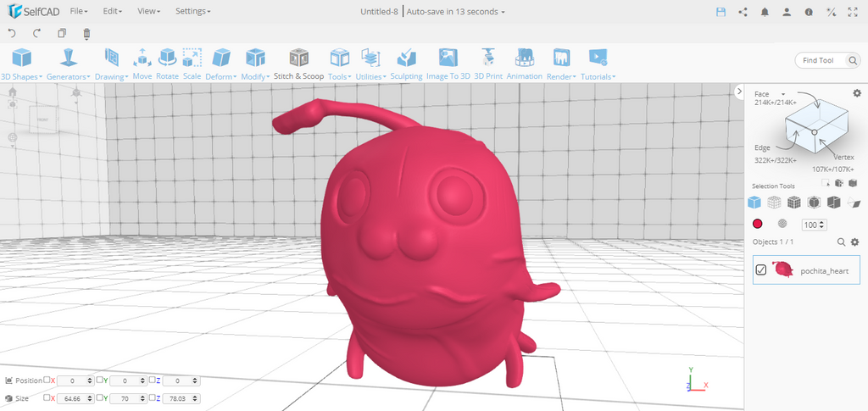
Task: Click the Delete trash icon
Action: coord(87,34)
